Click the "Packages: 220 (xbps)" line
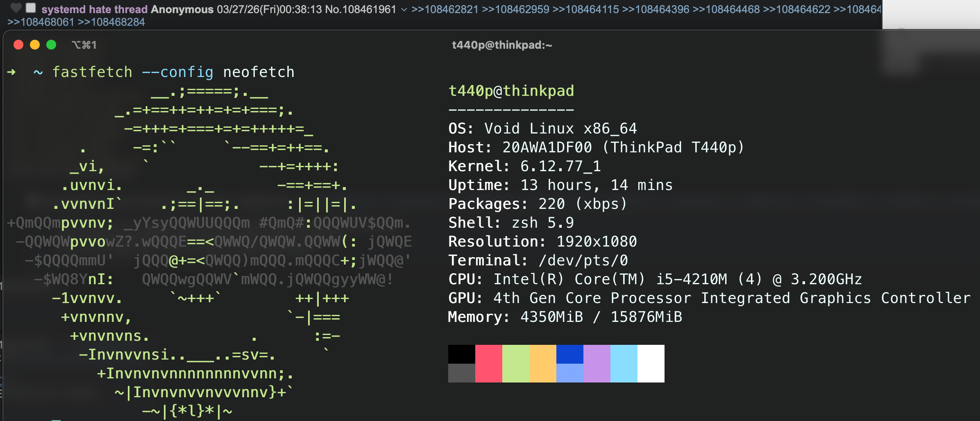The width and height of the screenshot is (980, 421). 538,204
